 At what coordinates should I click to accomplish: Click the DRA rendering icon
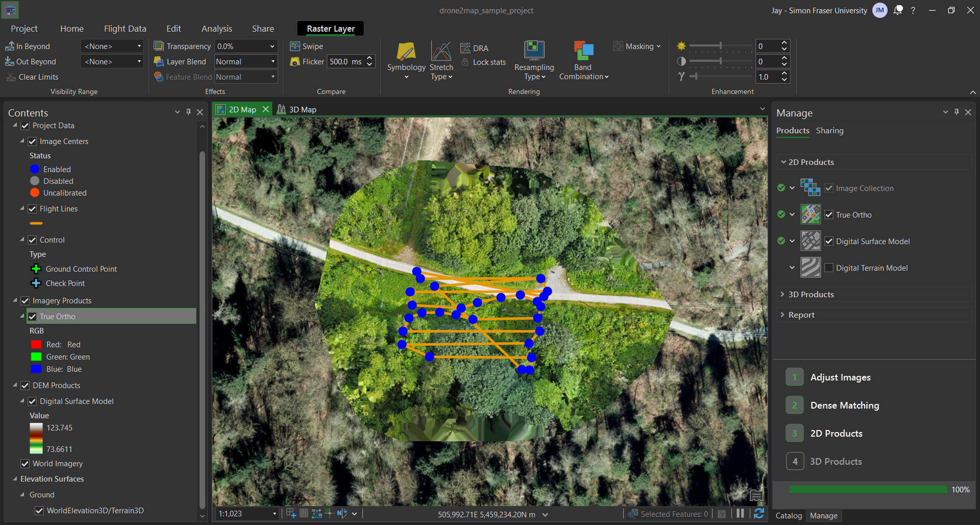[x=465, y=48]
